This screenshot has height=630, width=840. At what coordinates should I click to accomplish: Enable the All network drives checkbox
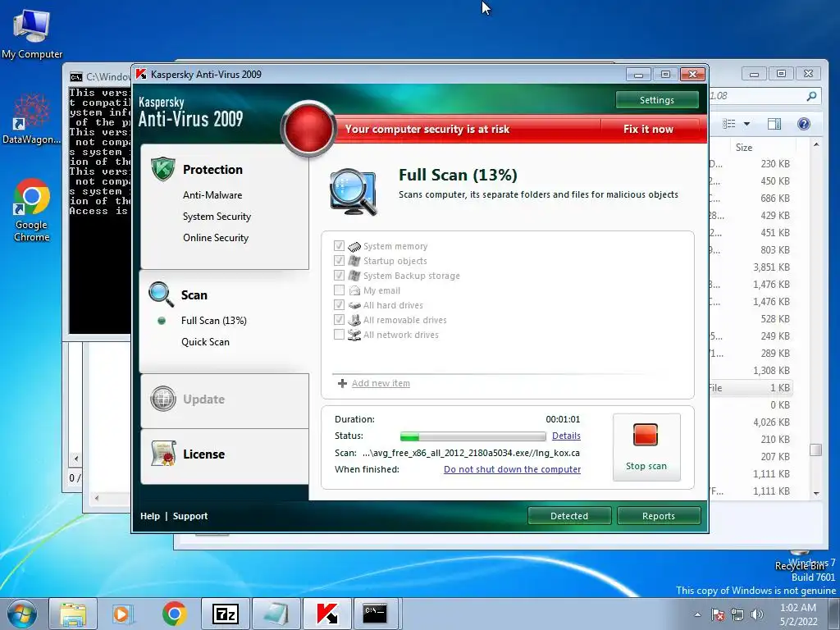[339, 335]
